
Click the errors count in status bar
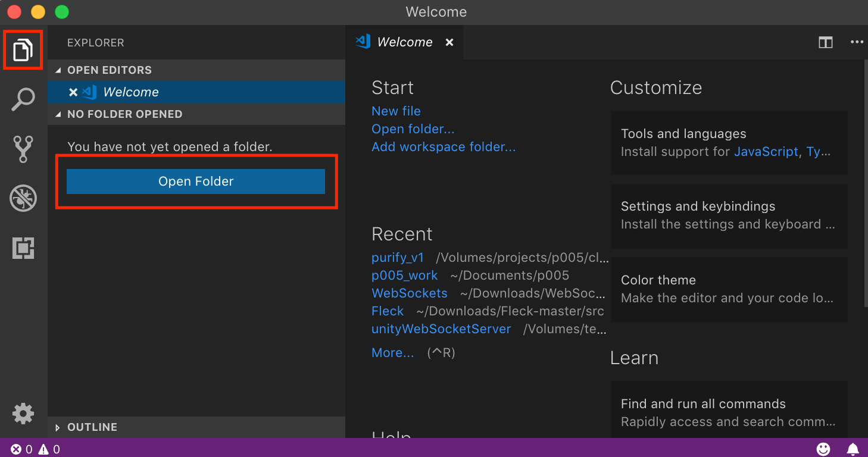click(x=21, y=449)
